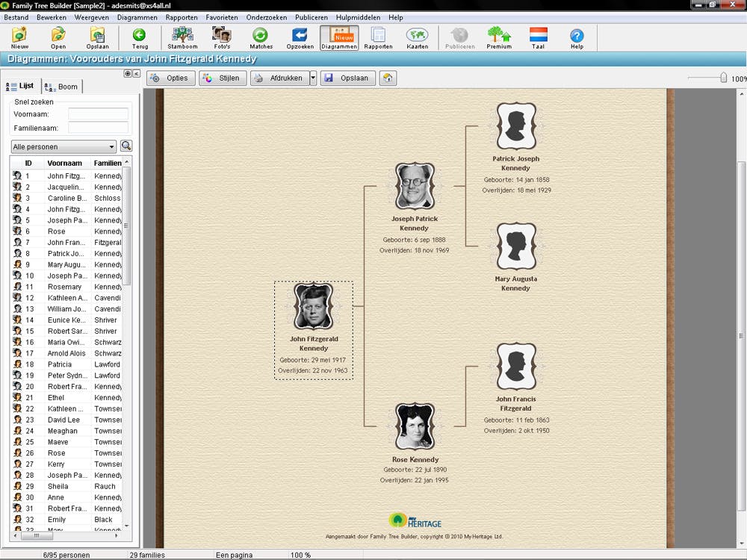The height and width of the screenshot is (560, 747).
Task: Click the Afdrukken button
Action: point(279,78)
